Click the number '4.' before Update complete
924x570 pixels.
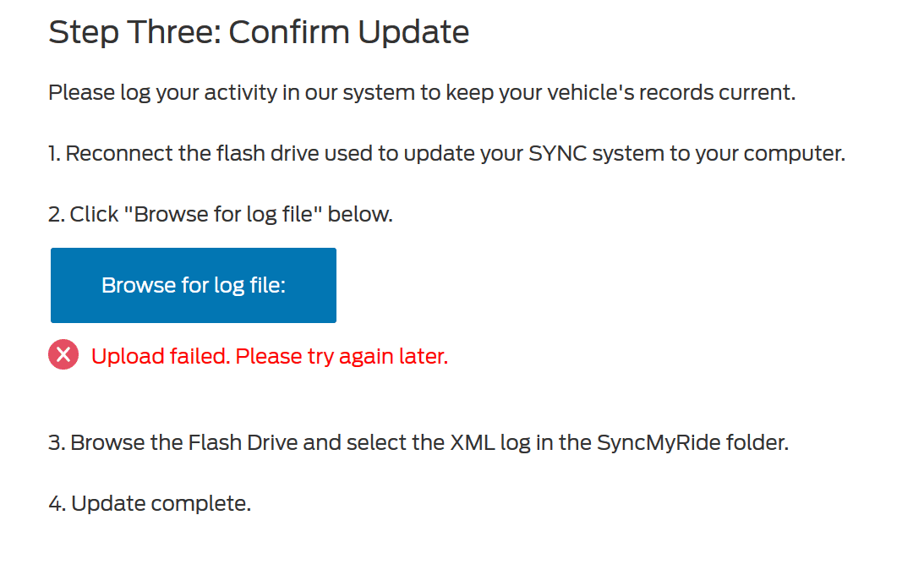(57, 503)
